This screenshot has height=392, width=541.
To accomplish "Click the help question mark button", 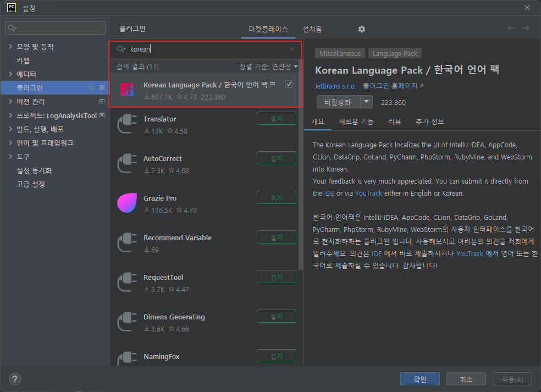I will (x=15, y=379).
